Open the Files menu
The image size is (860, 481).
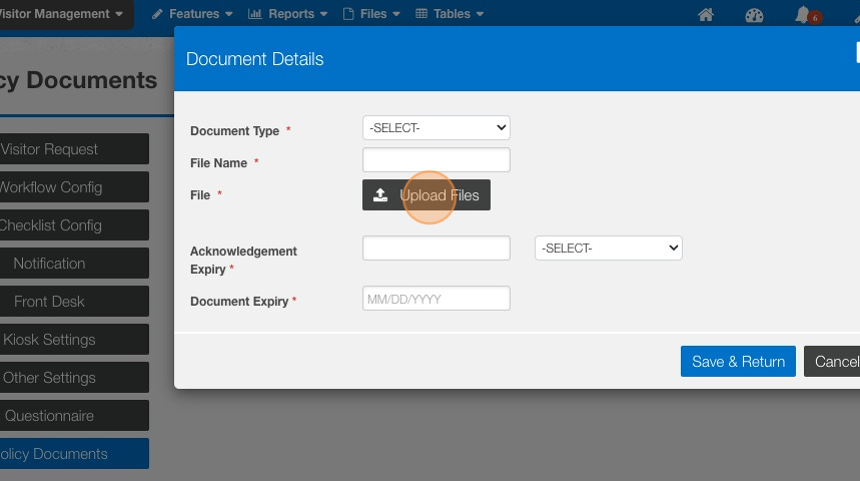pyautogui.click(x=371, y=14)
